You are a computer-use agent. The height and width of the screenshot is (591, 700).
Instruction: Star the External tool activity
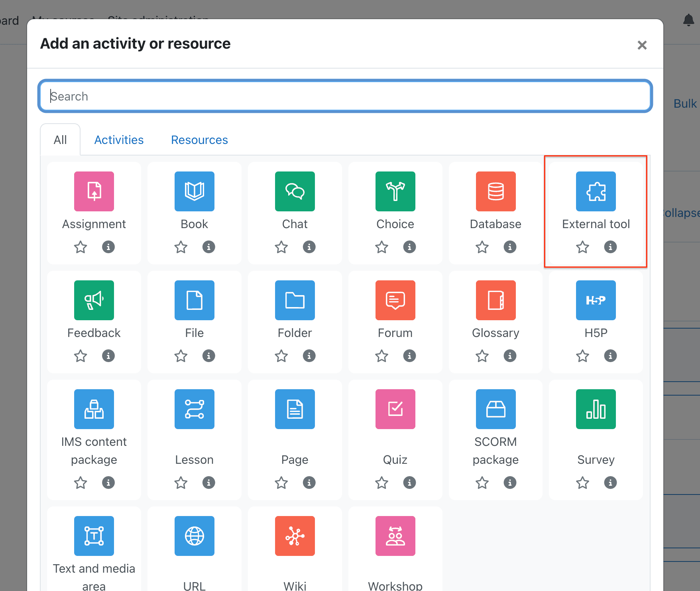tap(582, 247)
